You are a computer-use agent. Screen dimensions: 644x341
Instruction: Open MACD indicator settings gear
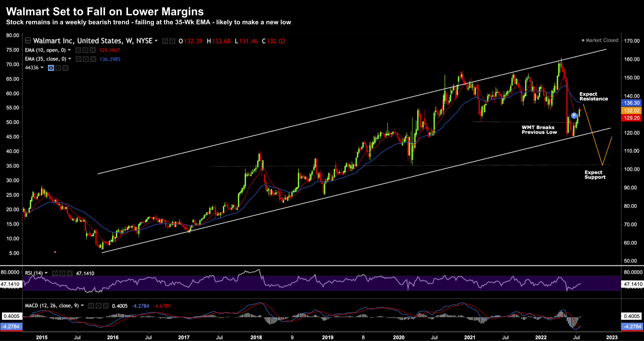[x=99, y=306]
